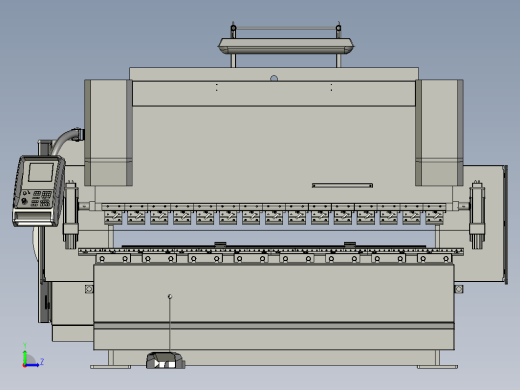Select the top of the pedal cable post

(170, 296)
